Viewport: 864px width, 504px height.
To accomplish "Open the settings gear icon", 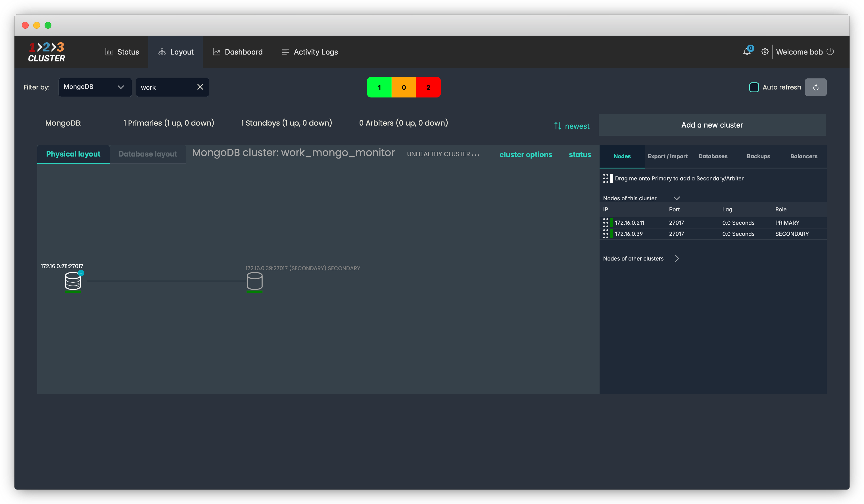I will tap(765, 52).
